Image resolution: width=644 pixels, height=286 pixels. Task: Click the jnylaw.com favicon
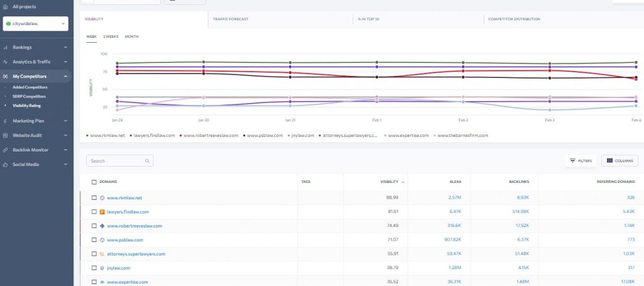(x=103, y=268)
